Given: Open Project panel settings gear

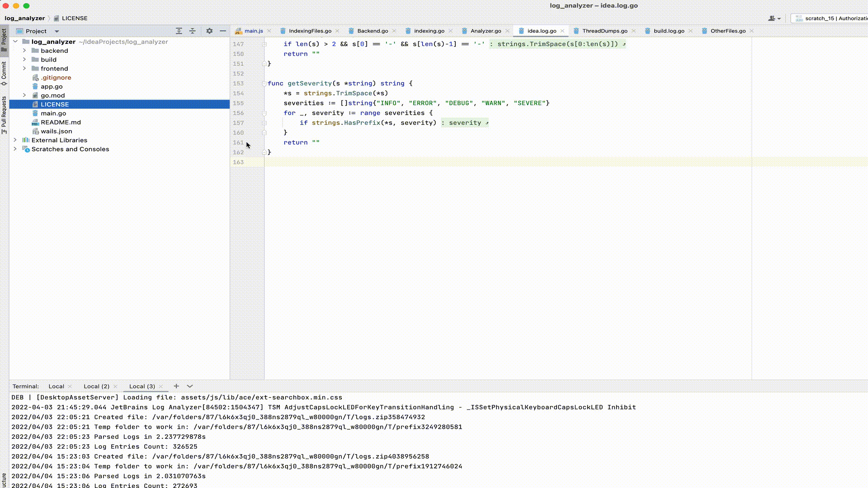Looking at the screenshot, I should 209,31.
